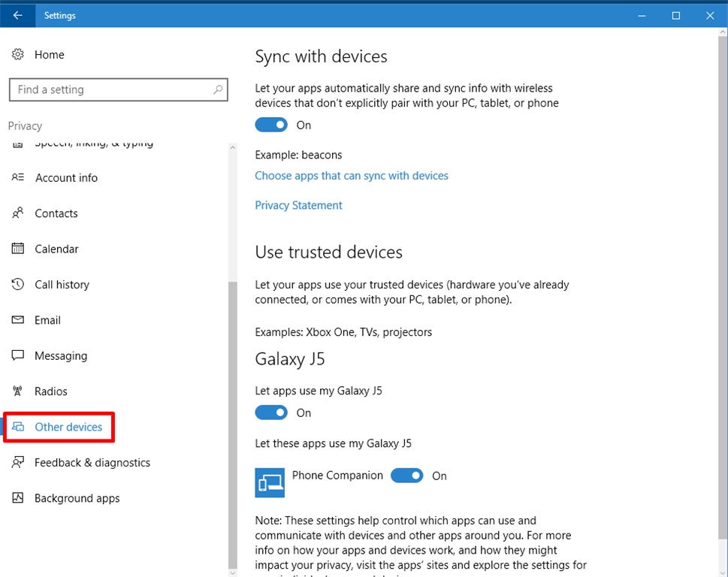Click the Contacts people icon

click(x=18, y=213)
